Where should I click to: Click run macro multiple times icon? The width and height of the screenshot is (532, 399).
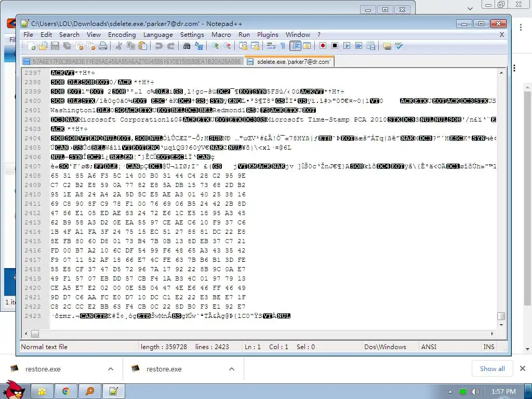358,46
